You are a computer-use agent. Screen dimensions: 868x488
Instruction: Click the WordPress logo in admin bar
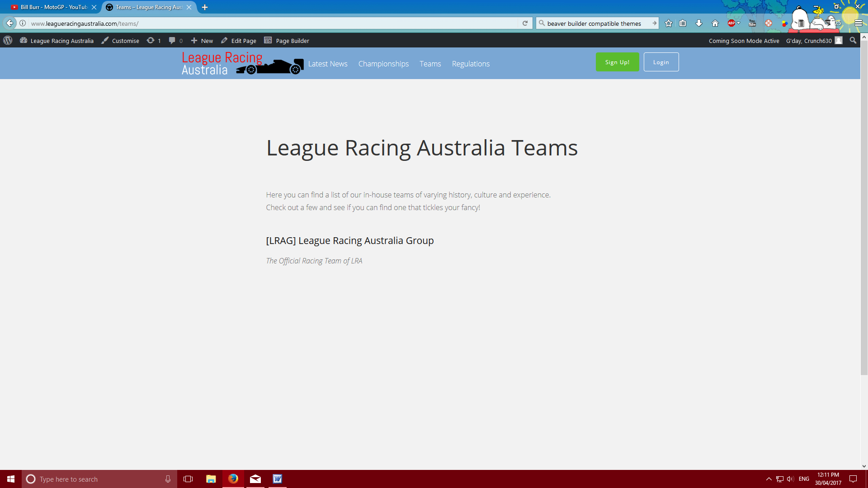pyautogui.click(x=8, y=41)
